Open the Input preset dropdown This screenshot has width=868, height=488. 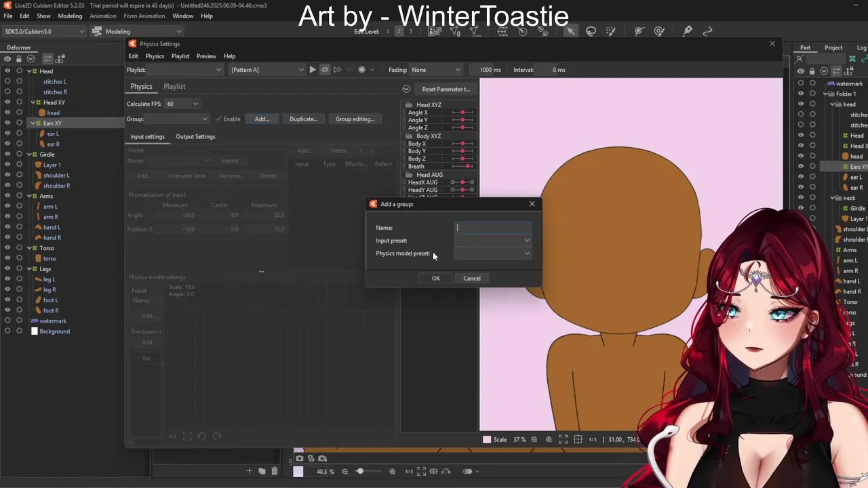click(x=493, y=241)
